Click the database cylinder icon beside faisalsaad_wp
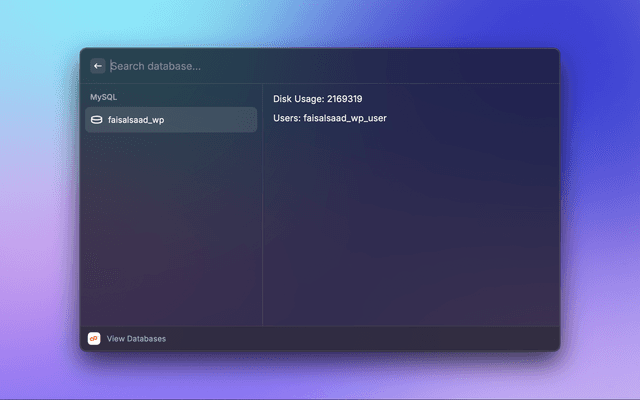This screenshot has width=640, height=400. (97, 120)
